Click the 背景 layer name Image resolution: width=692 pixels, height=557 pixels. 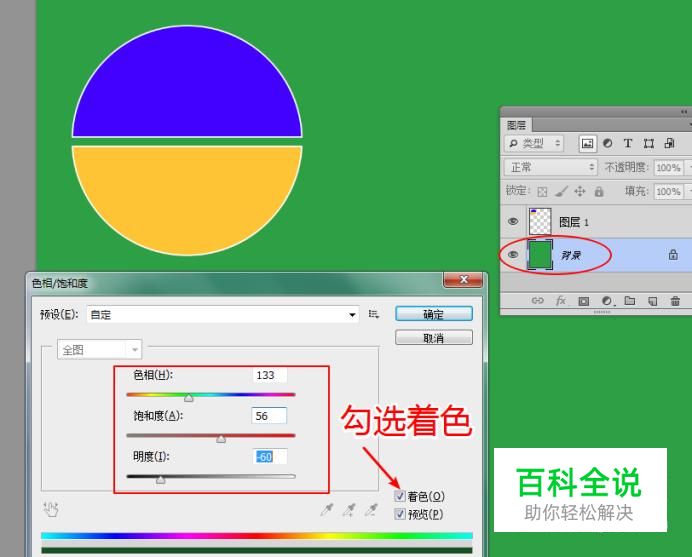coord(571,255)
